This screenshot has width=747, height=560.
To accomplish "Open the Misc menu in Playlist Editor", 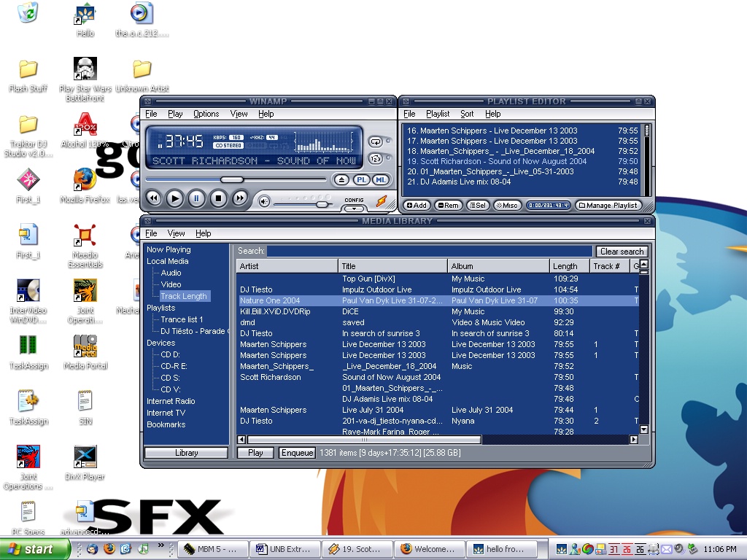I will tap(506, 205).
